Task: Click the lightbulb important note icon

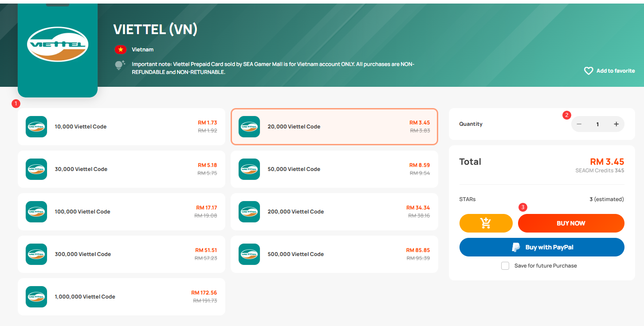Action: point(120,66)
